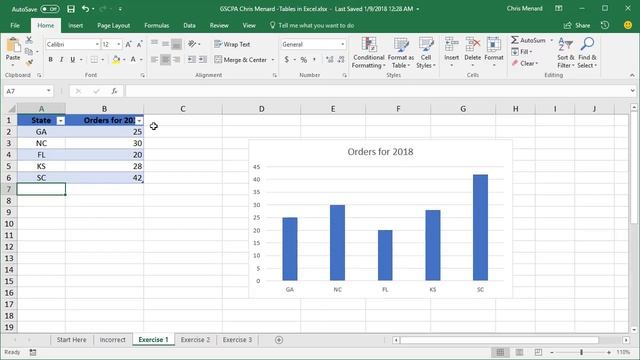Screen dimensions: 640x360
Task: Apply the Font Color swatch
Action: pyautogui.click(x=133, y=60)
